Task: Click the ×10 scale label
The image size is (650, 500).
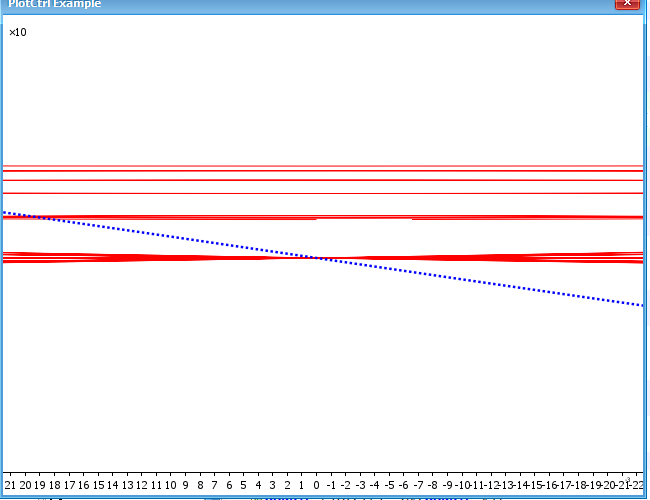Action: [18, 33]
